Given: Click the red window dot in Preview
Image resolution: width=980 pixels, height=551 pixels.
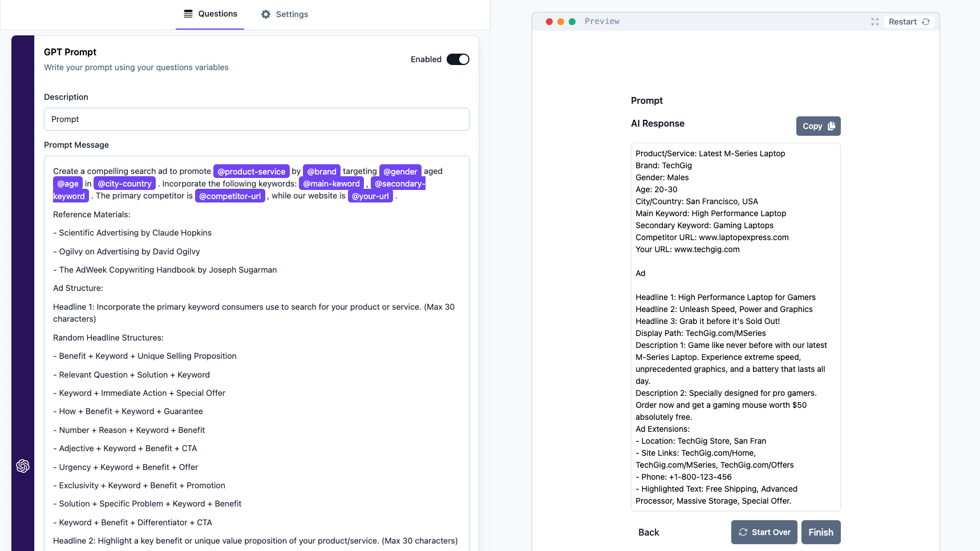Looking at the screenshot, I should 549,22.
